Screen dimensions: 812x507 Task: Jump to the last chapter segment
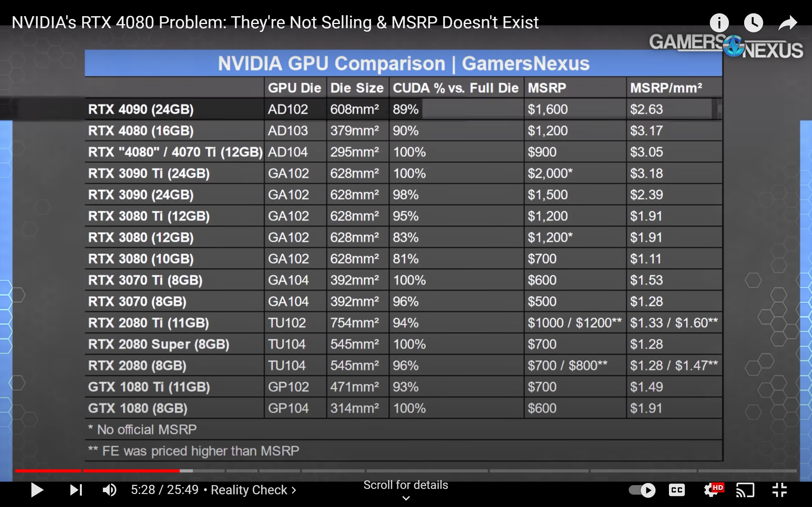coord(747,471)
